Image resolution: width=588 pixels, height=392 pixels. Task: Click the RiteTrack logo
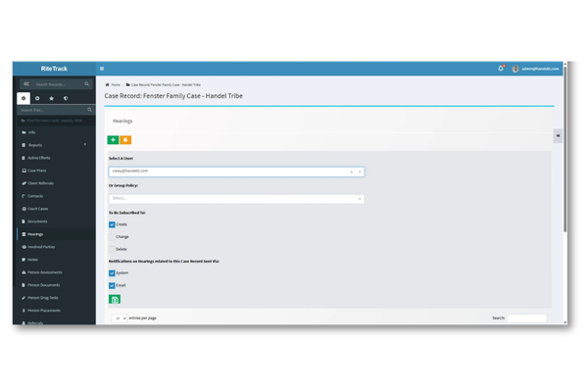(54, 69)
